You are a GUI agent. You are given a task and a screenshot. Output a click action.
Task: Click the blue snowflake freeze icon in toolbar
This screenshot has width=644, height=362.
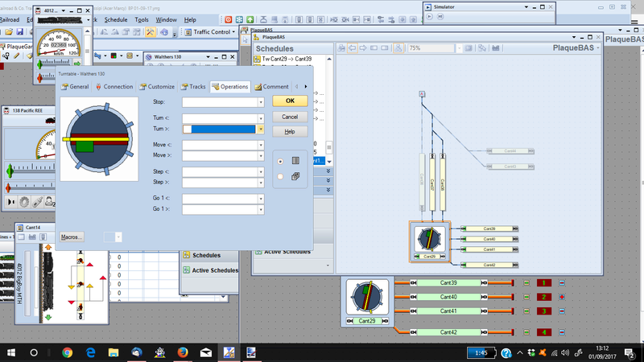point(239,19)
